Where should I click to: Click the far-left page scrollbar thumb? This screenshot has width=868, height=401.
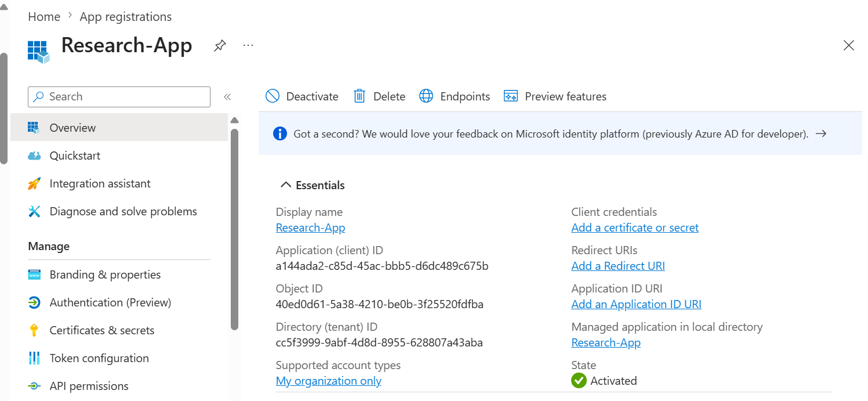coord(3,109)
